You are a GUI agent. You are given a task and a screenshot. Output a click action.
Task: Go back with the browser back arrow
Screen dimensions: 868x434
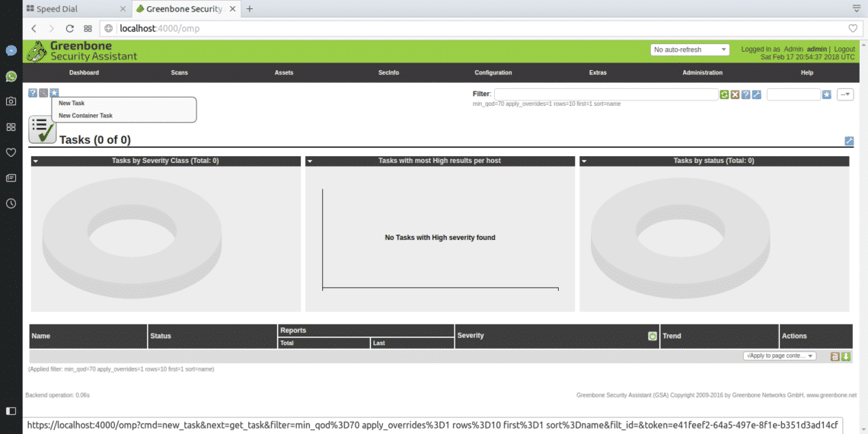[34, 29]
